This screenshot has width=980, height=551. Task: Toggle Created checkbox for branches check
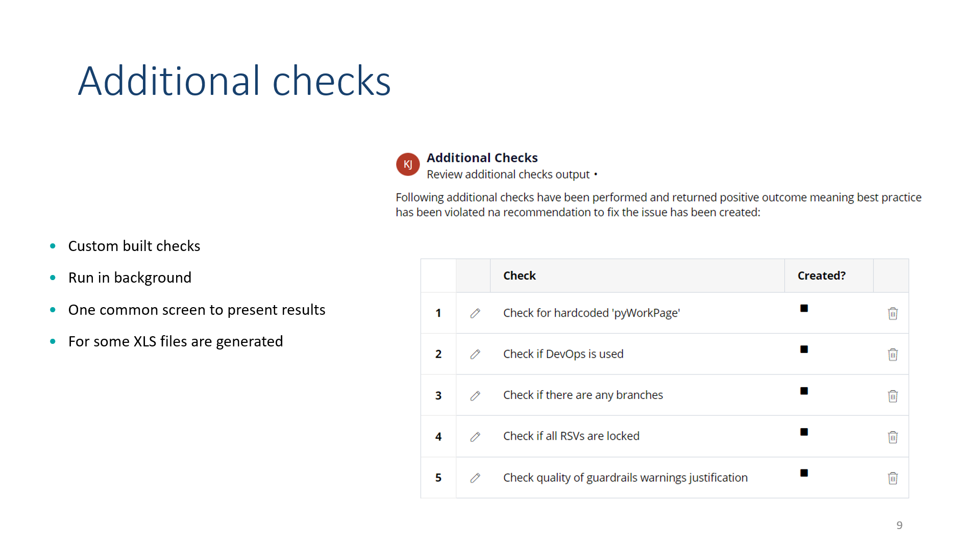[804, 391]
